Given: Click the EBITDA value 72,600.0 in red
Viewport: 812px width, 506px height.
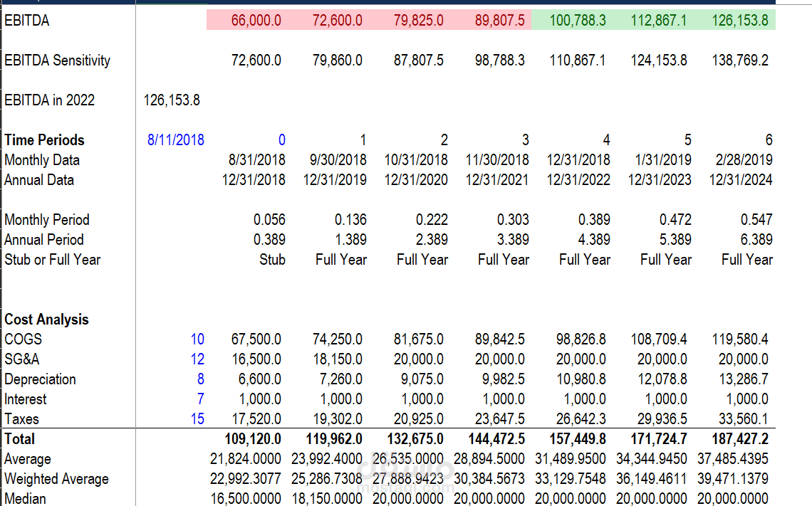Looking at the screenshot, I should coord(337,20).
